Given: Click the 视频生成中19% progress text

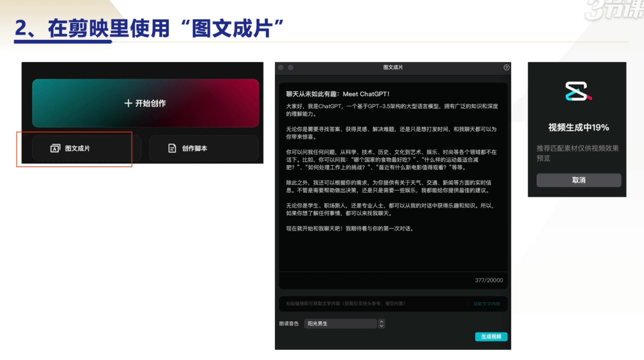Looking at the screenshot, I should tap(578, 128).
